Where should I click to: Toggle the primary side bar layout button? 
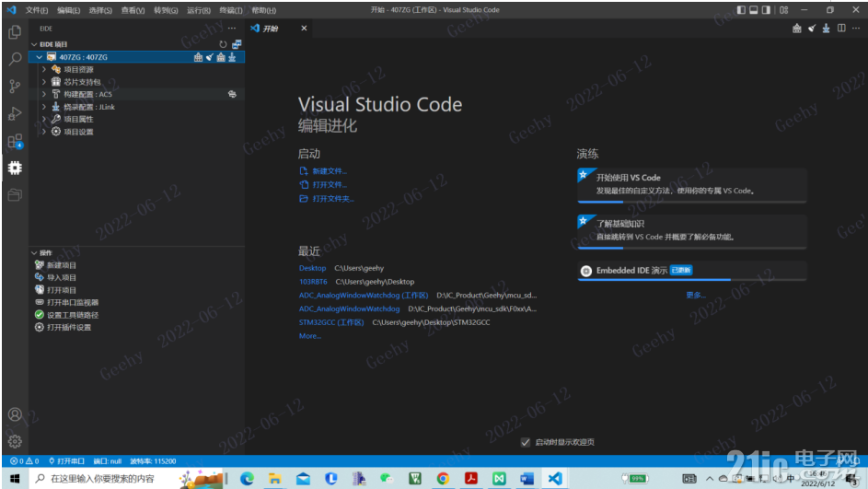[x=741, y=10]
